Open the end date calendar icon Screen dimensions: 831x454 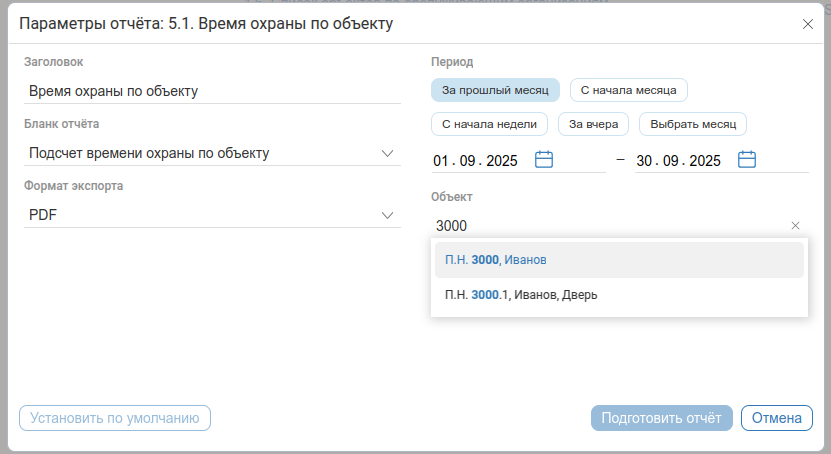tap(747, 159)
